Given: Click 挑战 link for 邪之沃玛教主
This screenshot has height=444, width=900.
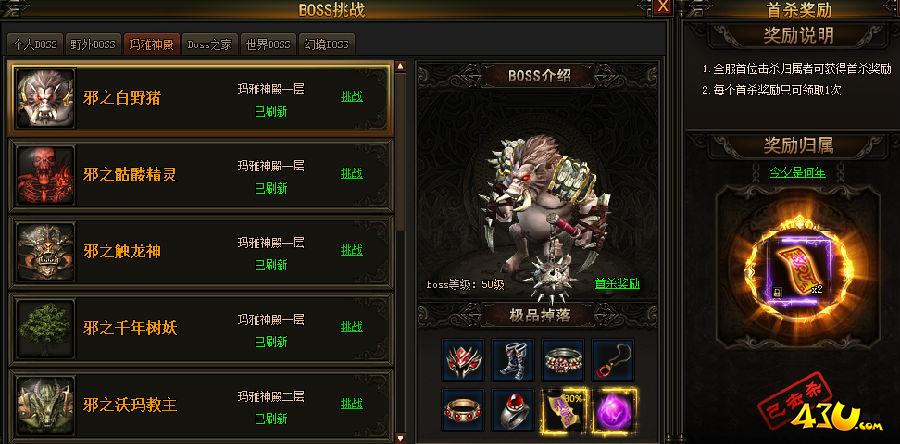Looking at the screenshot, I should coord(352,403).
